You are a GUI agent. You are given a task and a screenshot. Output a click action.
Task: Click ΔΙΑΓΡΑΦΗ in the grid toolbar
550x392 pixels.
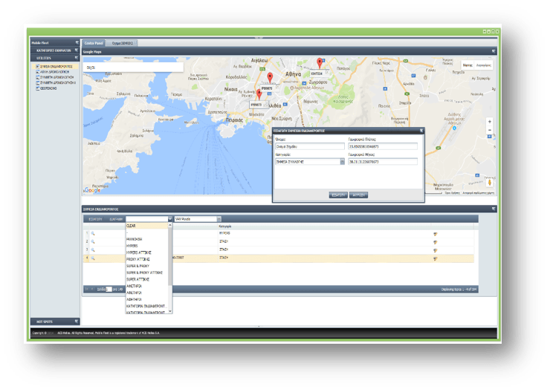coord(116,219)
